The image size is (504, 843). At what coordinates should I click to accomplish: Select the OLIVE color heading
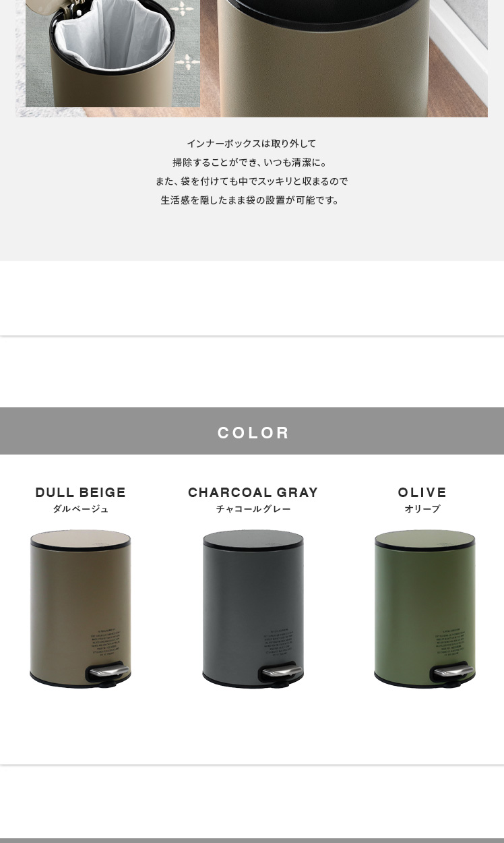422,492
